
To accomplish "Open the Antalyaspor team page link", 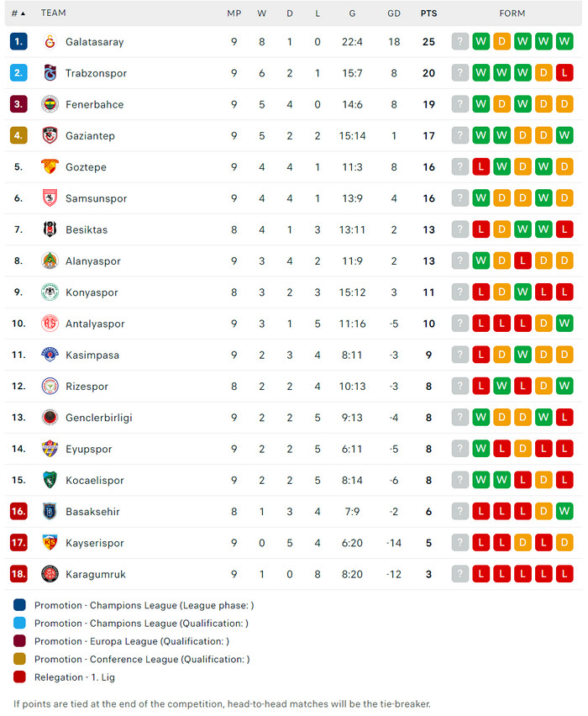I will point(95,324).
